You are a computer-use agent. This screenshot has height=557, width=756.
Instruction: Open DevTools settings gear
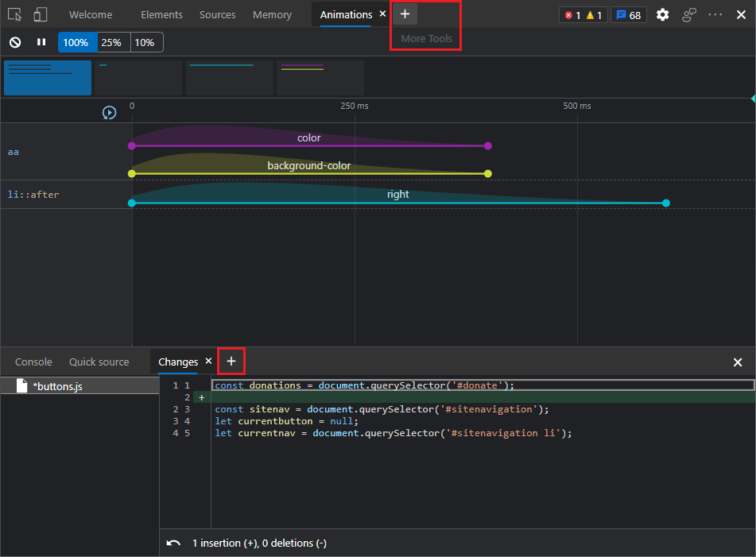coord(662,14)
